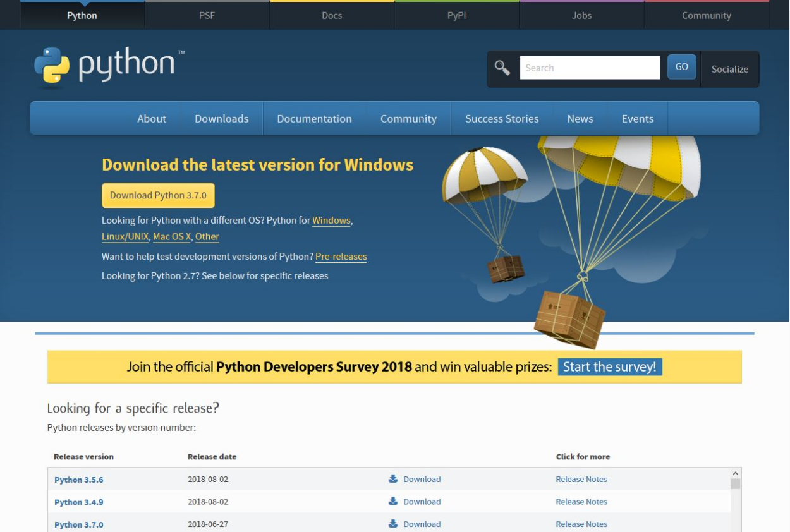Click download icon in Python 3.4.9 row
The width and height of the screenshot is (790, 532).
(393, 501)
